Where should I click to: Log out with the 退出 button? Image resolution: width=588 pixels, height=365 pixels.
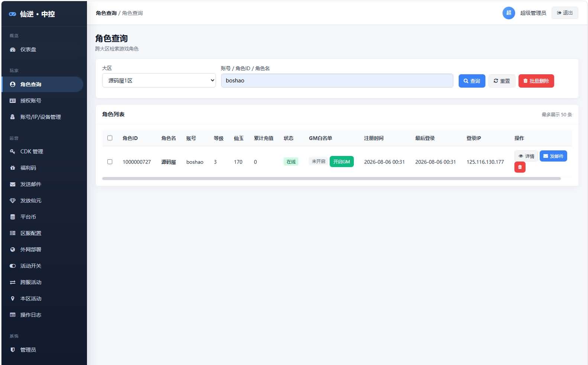565,13
